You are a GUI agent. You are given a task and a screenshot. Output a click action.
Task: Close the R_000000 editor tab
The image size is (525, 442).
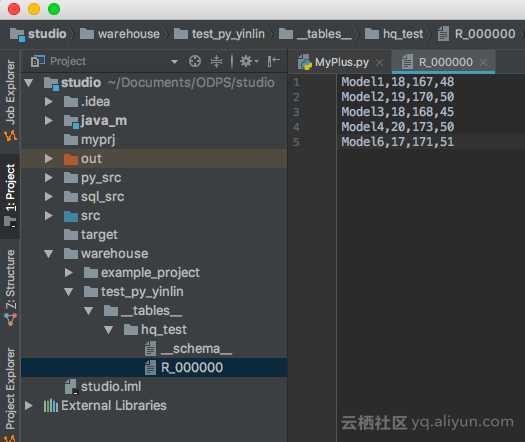(x=483, y=62)
